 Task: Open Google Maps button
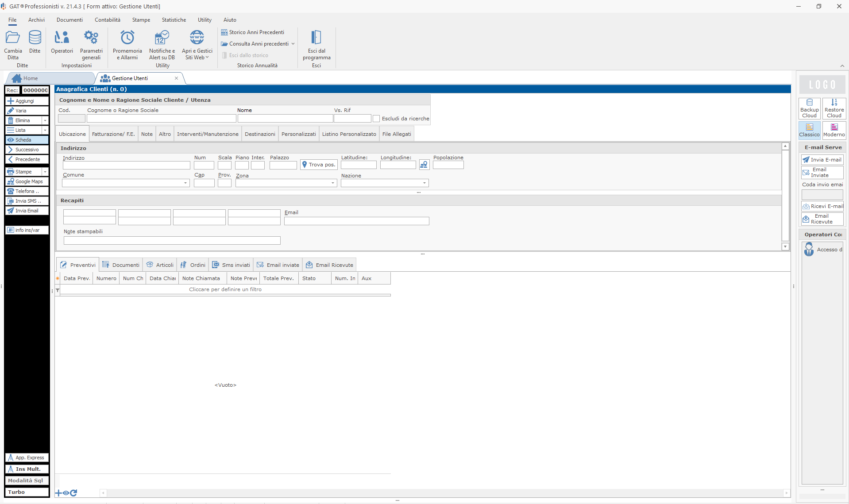27,181
